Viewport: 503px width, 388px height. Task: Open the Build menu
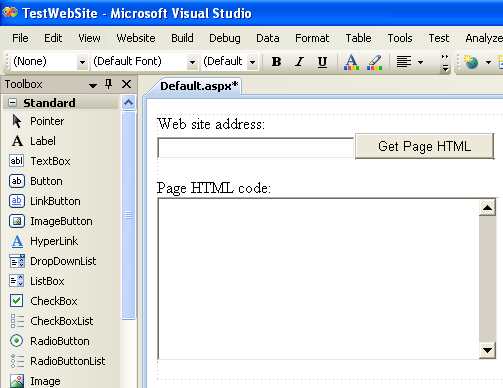(182, 38)
